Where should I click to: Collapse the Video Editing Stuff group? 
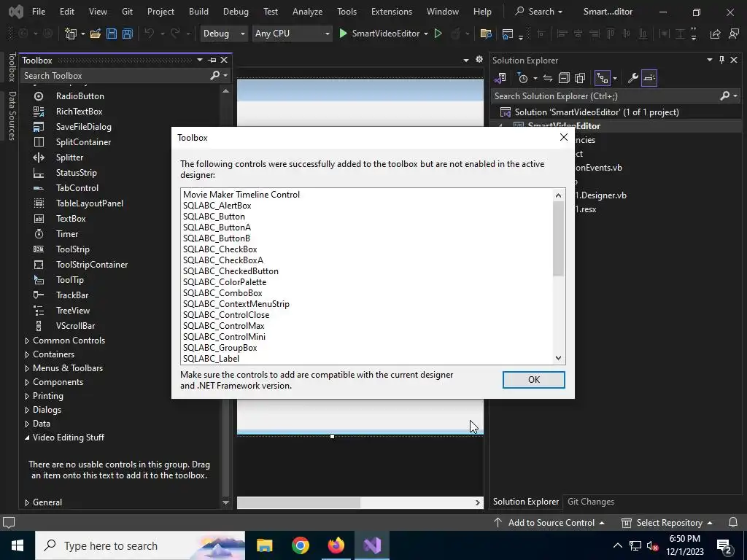click(27, 437)
